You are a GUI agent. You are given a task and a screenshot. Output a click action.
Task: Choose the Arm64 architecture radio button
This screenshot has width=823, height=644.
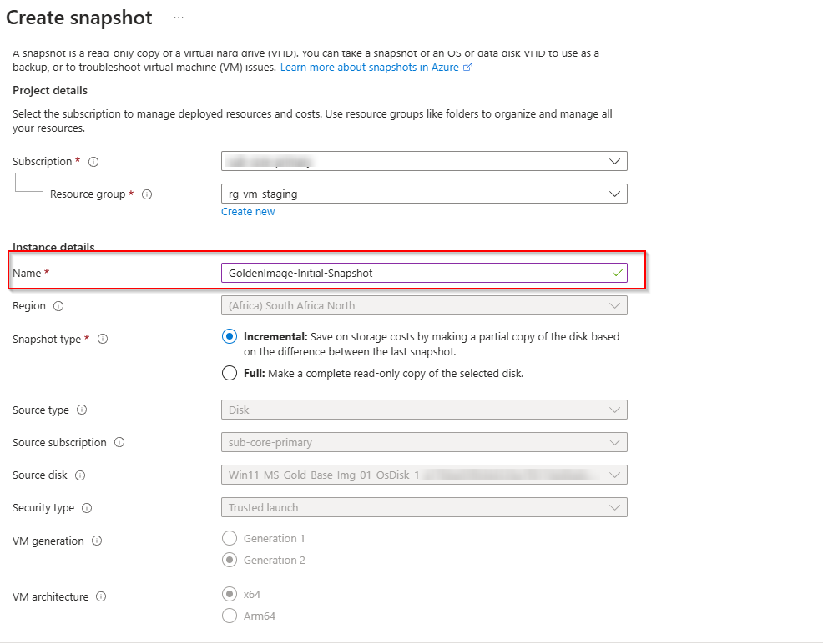click(230, 616)
